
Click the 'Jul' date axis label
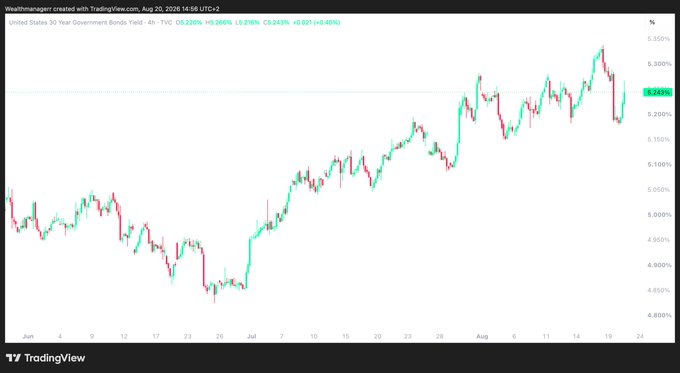point(251,336)
